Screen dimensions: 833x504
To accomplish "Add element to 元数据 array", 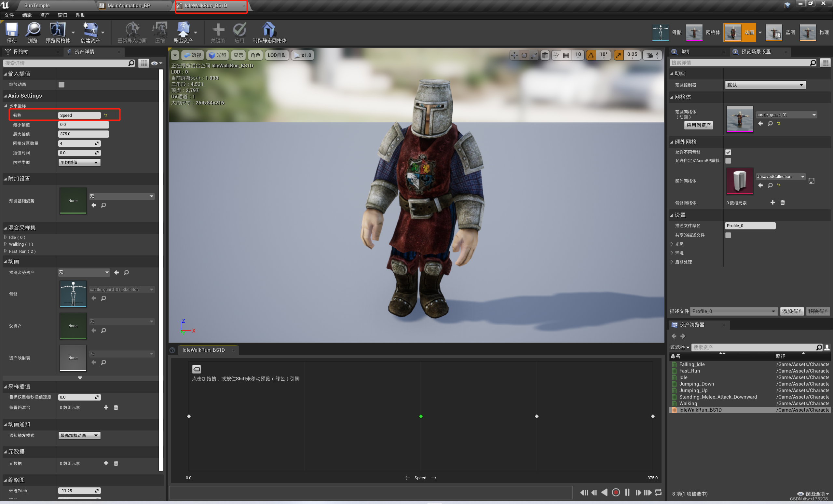I will [x=106, y=463].
